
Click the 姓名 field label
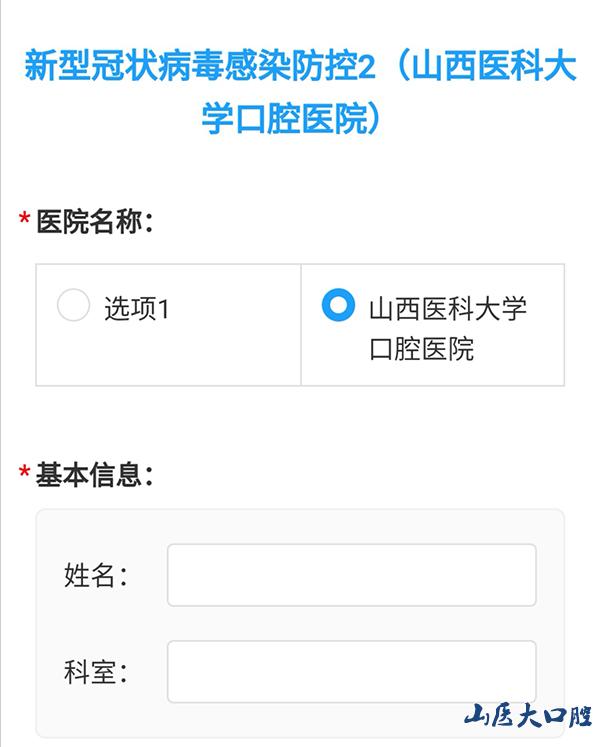(x=96, y=576)
